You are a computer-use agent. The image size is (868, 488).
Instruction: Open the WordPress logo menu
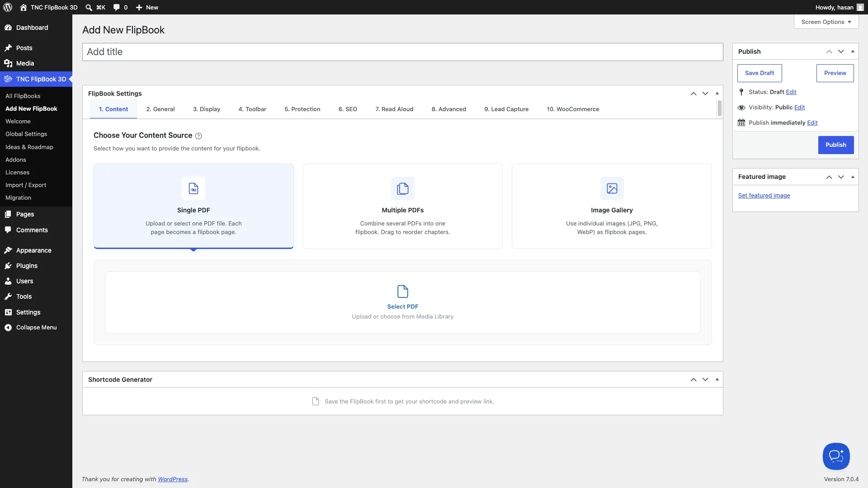tap(8, 7)
